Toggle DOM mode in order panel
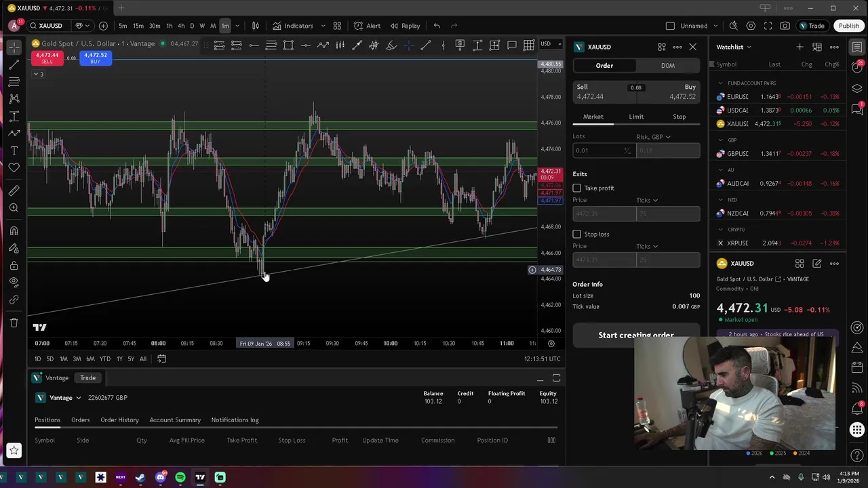868x488 pixels. [x=668, y=66]
